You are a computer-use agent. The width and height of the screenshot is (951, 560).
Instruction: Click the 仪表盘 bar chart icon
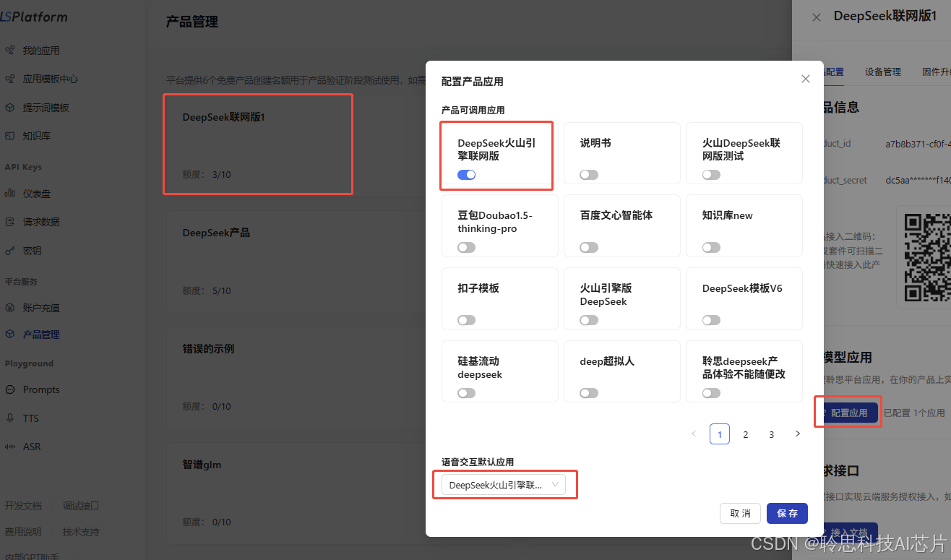(x=10, y=194)
